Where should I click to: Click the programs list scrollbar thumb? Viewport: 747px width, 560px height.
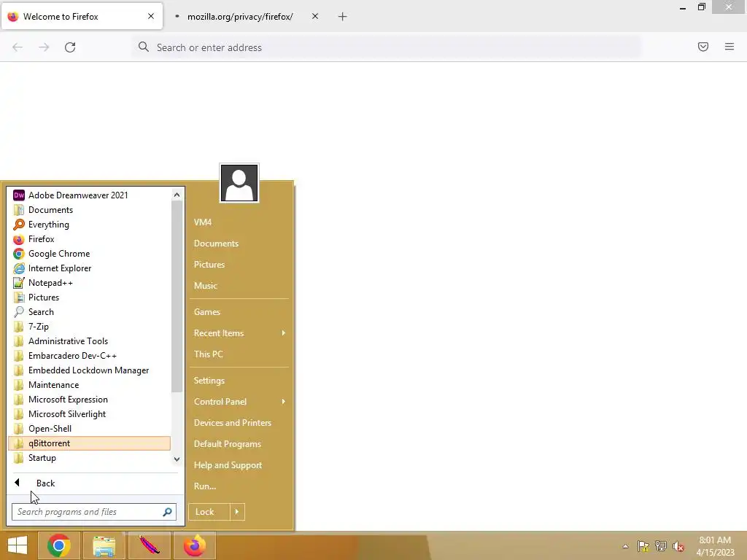click(x=177, y=297)
